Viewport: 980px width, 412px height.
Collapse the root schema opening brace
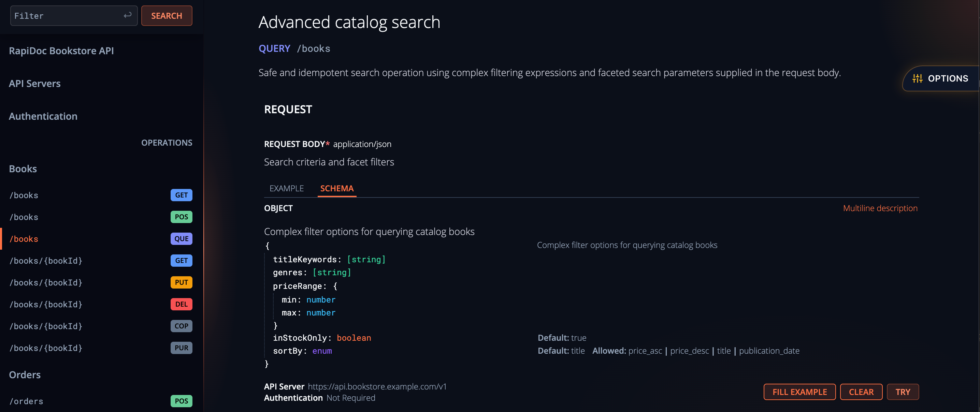[x=268, y=246]
